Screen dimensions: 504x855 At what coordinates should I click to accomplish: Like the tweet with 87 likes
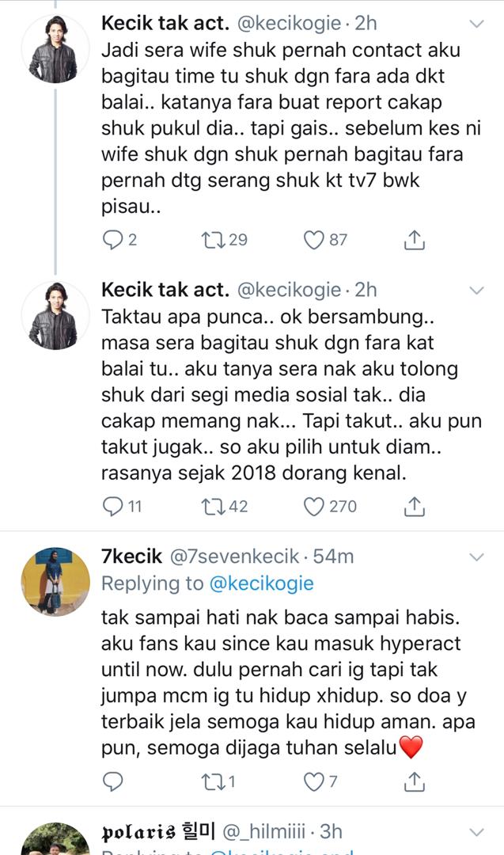316,239
